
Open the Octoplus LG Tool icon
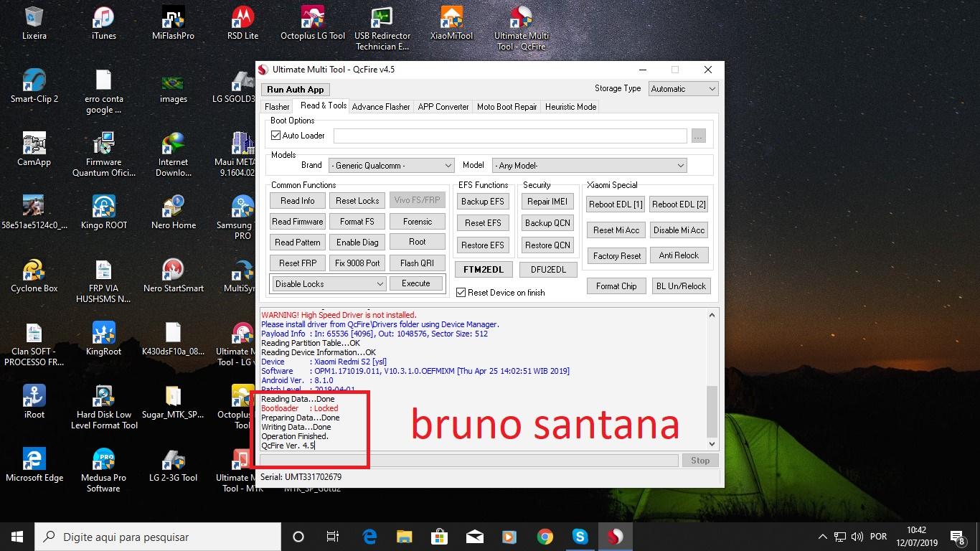[313, 23]
